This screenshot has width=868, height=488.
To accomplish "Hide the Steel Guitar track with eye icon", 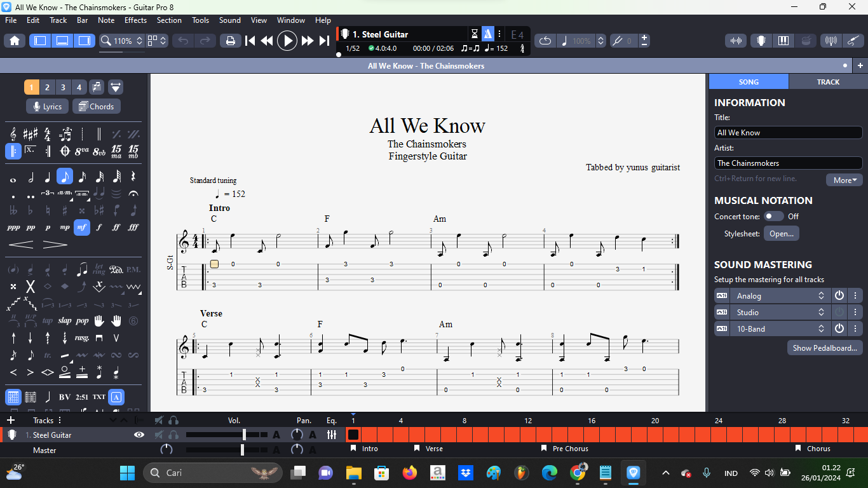I will coord(139,435).
